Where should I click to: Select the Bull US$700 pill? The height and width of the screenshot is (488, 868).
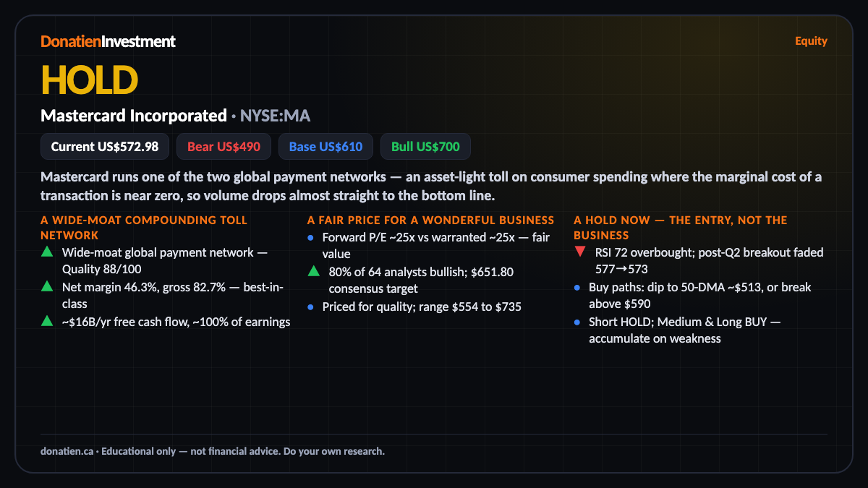click(425, 147)
